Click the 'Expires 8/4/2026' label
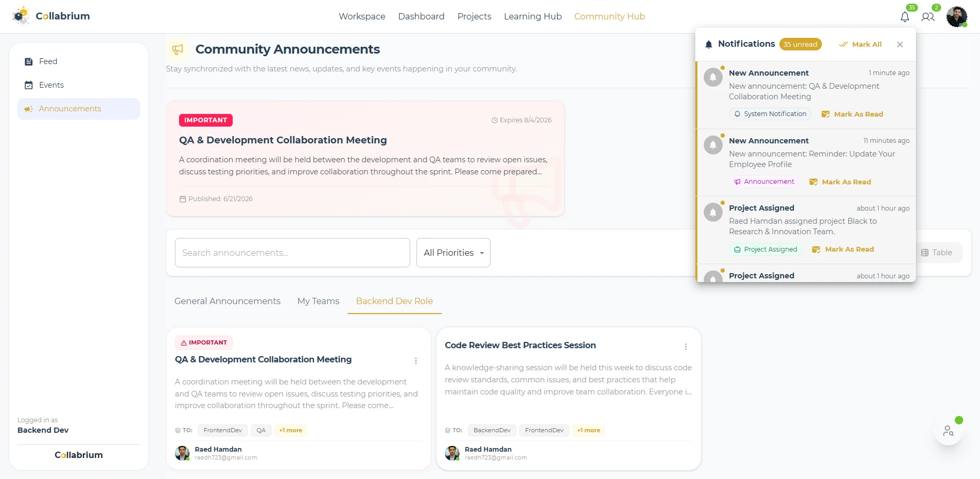The image size is (980, 479). (x=522, y=120)
